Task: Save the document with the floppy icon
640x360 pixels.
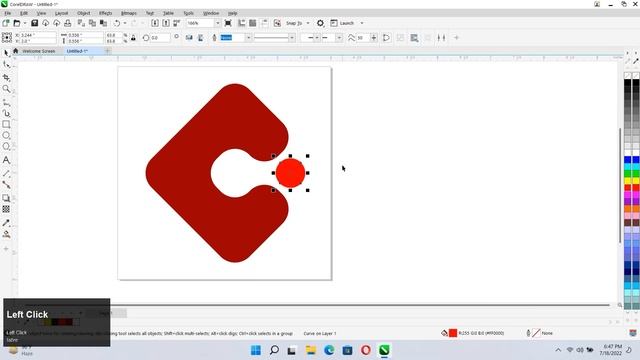Action: (35, 23)
